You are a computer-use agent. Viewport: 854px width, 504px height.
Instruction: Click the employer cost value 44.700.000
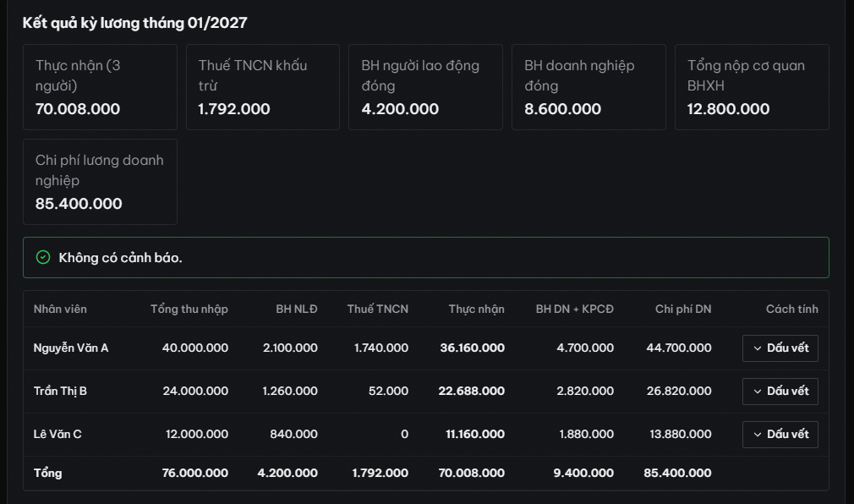[679, 348]
